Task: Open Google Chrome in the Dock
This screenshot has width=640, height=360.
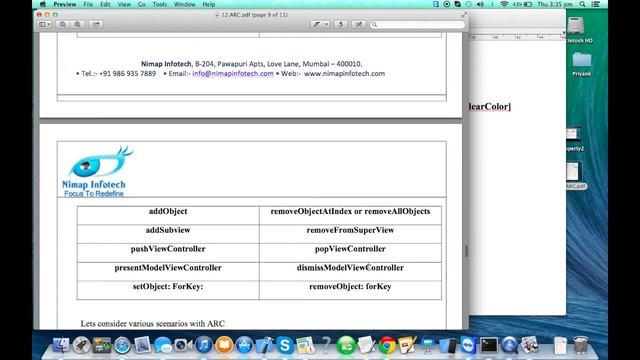Action: click(387, 345)
